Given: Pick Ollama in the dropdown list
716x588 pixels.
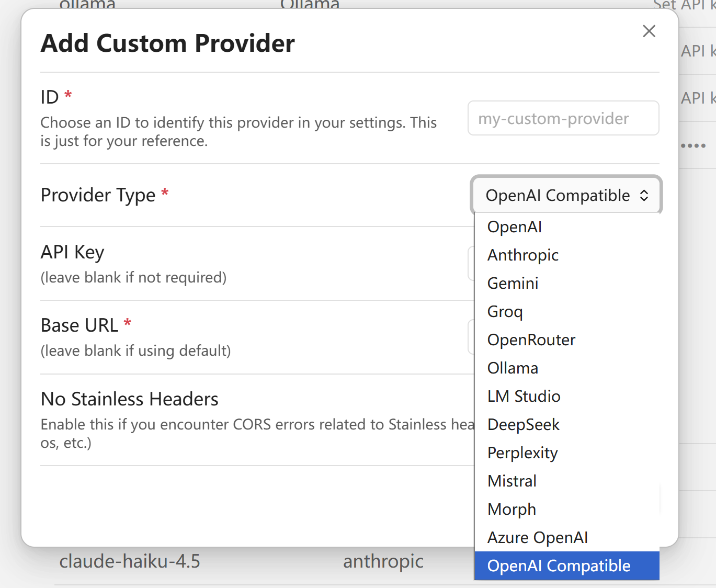Looking at the screenshot, I should click(567, 368).
